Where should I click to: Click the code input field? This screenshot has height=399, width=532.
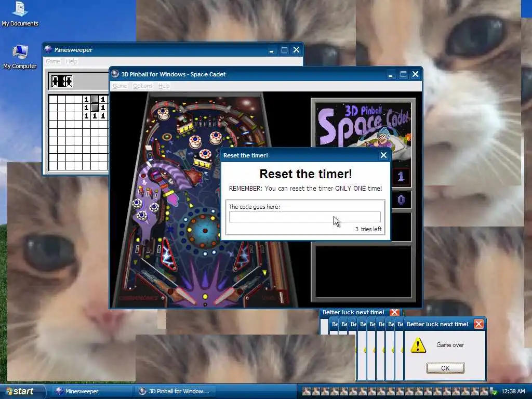pos(304,217)
